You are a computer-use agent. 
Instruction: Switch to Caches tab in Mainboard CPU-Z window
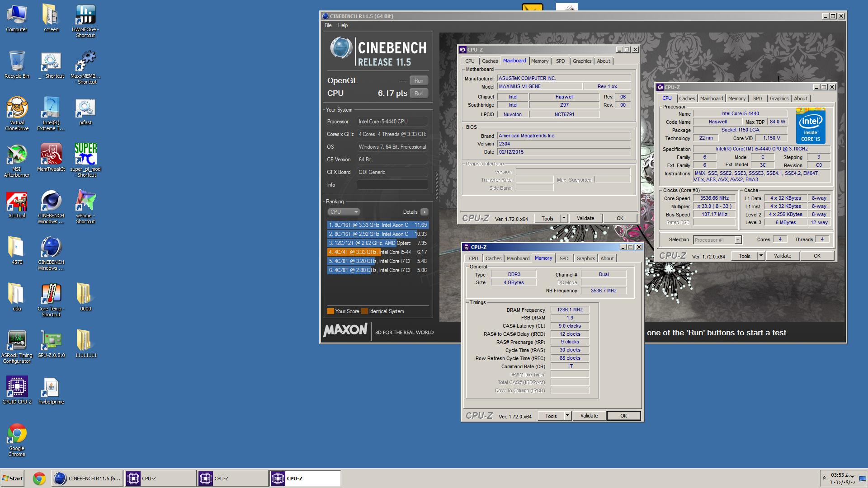(490, 61)
